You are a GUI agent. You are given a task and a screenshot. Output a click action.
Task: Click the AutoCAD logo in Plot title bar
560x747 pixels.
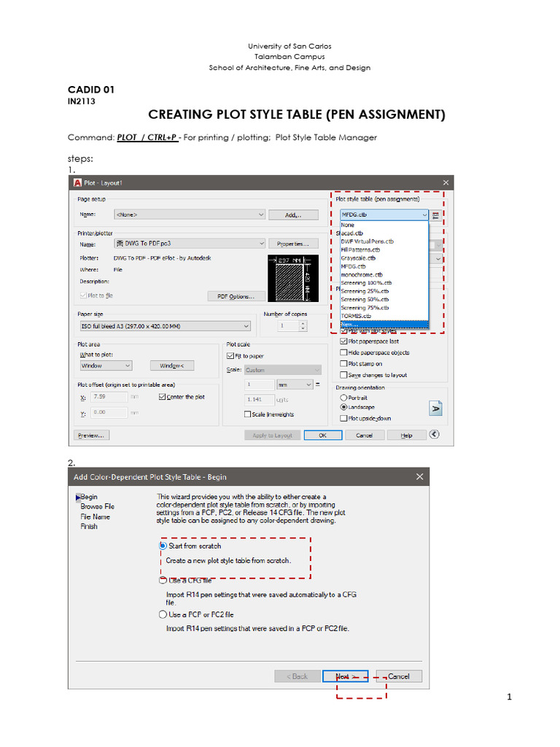click(77, 183)
